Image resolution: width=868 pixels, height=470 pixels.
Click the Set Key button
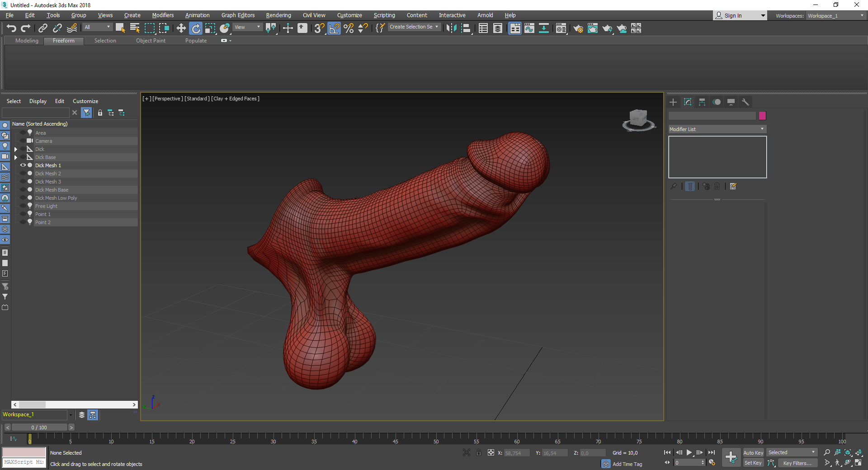753,463
